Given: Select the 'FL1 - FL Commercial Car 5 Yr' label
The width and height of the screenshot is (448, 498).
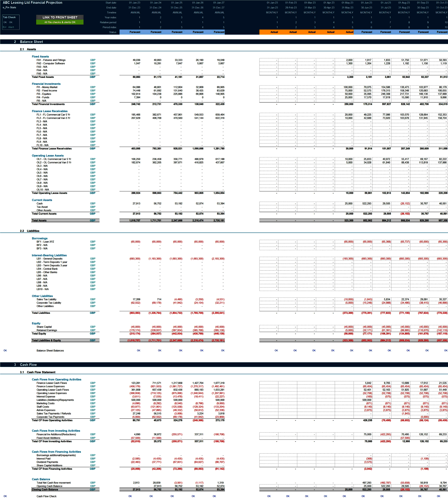Looking at the screenshot, I should tap(53, 115).
